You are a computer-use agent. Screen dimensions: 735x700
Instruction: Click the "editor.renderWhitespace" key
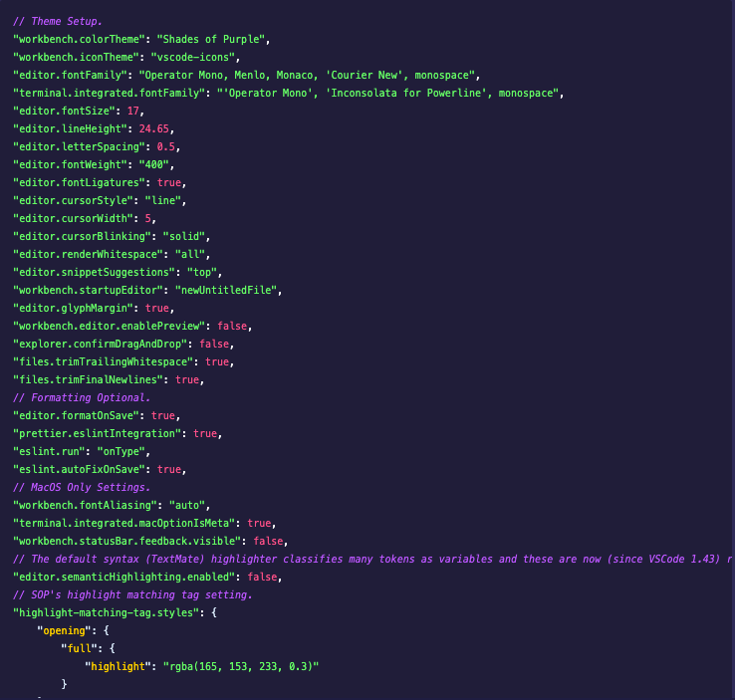point(88,255)
